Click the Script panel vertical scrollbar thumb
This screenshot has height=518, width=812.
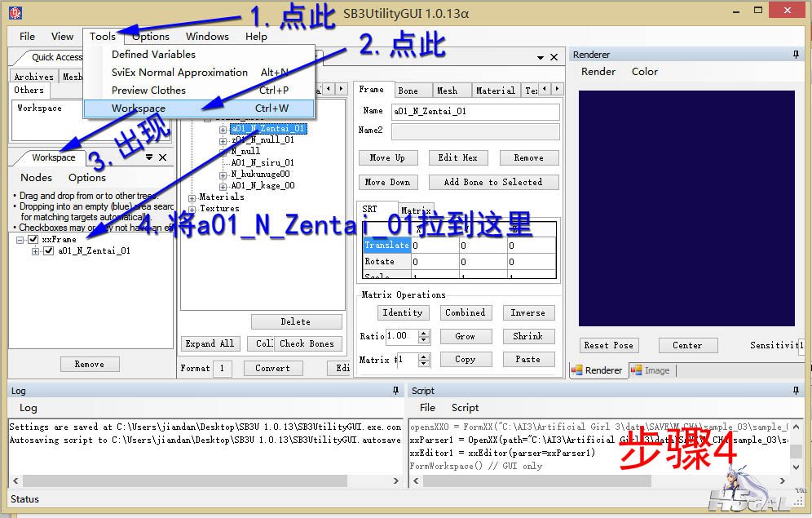(796, 451)
